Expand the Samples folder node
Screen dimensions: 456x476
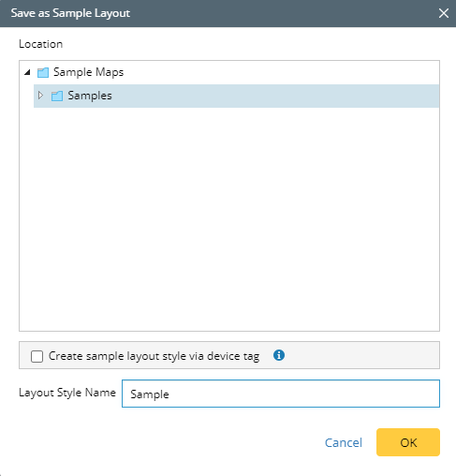(40, 96)
